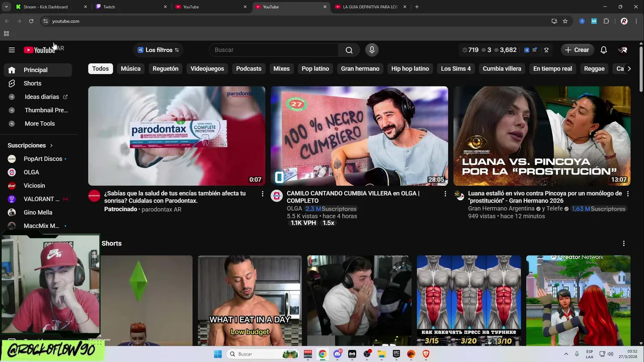Open the notifications bell
Viewport: 644px width, 362px height.
(x=604, y=50)
